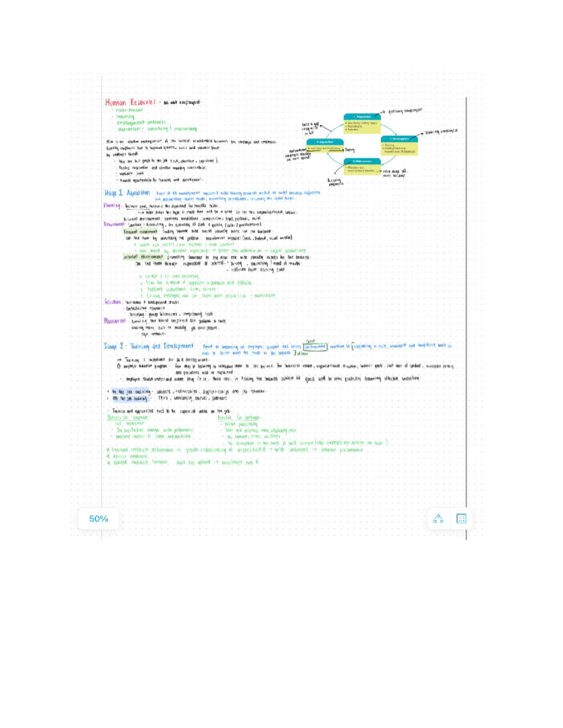Click the purple 'Recruitment' label
The width and height of the screenshot is (563, 728).
pos(115,224)
